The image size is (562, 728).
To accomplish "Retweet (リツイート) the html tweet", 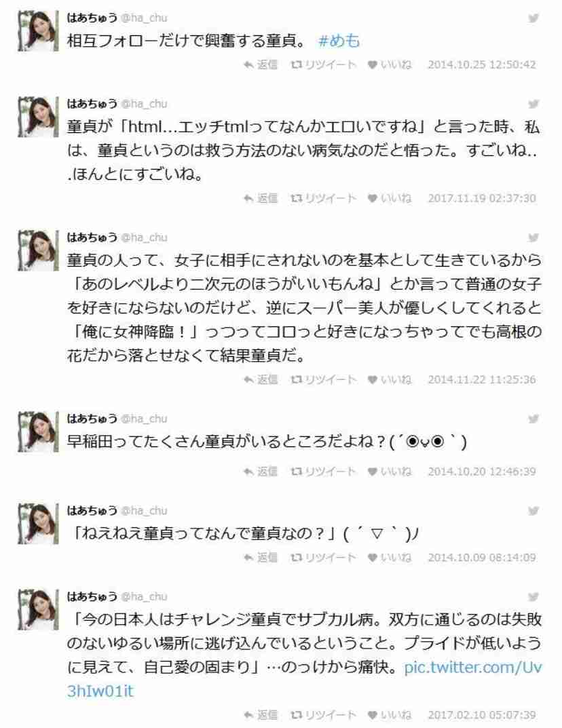I will pyautogui.click(x=323, y=198).
